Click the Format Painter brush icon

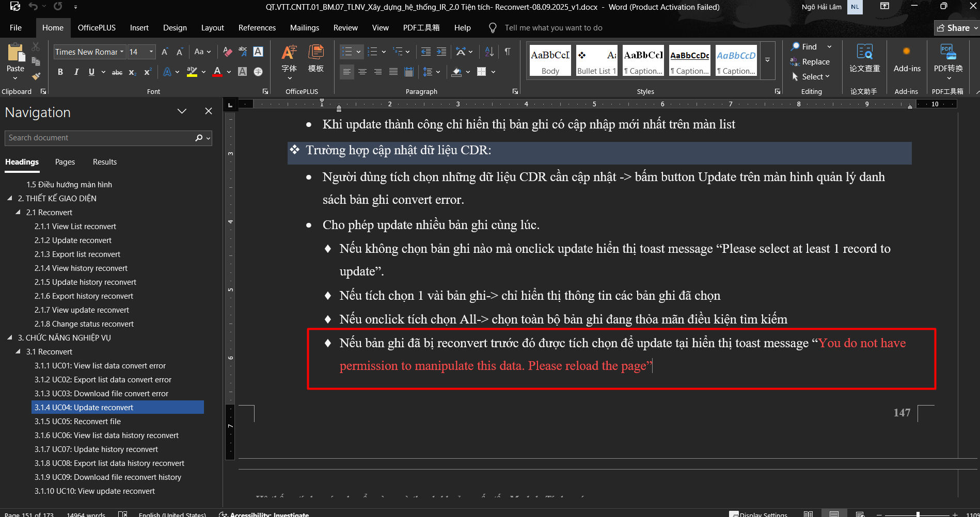(36, 76)
